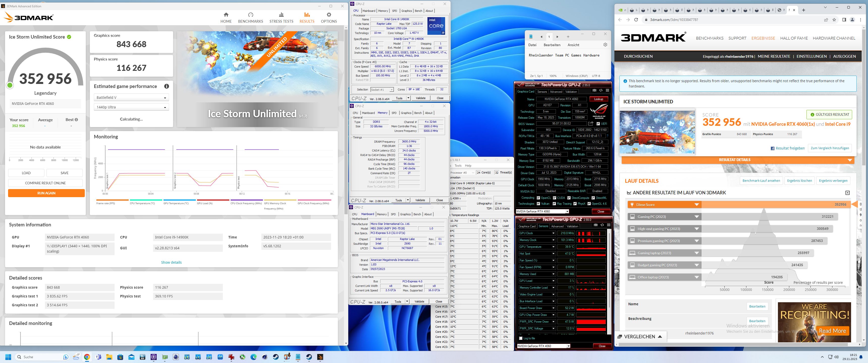Image resolution: width=868 pixels, height=363 pixels.
Task: Click Benchmark-Lauf ansehen button
Action: pyautogui.click(x=761, y=180)
